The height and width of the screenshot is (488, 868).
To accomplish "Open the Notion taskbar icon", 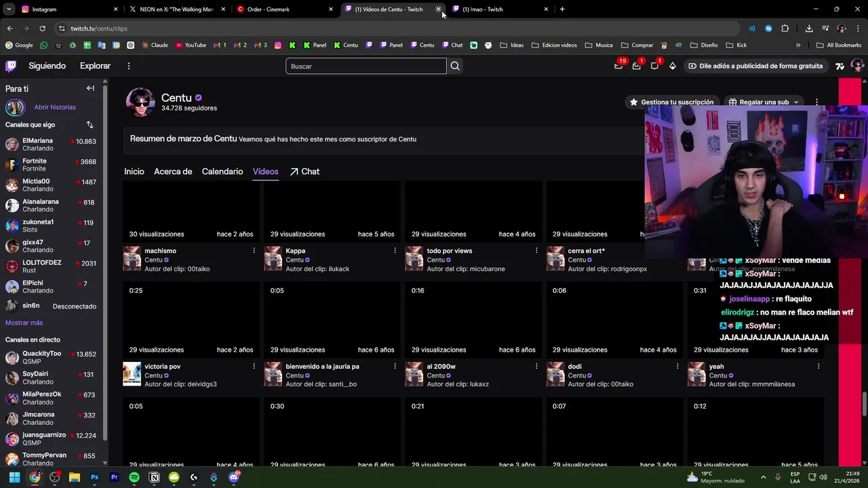I will 154,477.
